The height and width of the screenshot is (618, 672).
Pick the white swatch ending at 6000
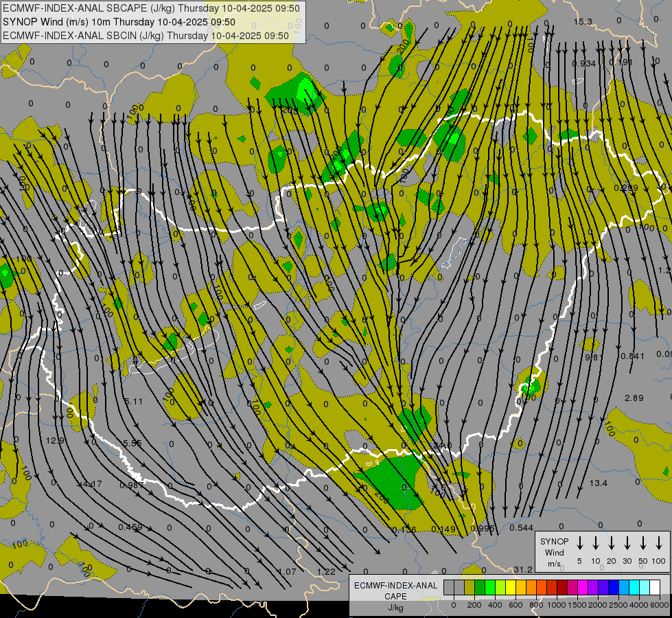click(655, 588)
